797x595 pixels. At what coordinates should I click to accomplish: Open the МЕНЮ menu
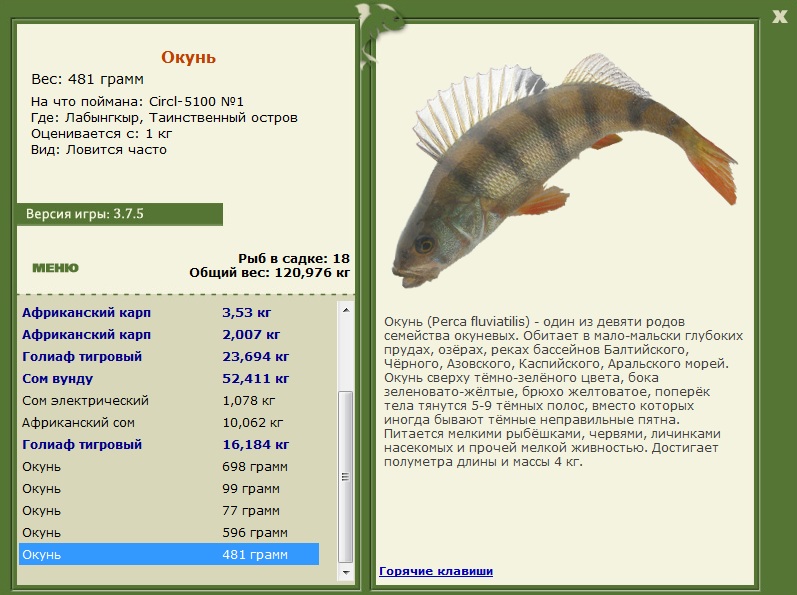55,268
